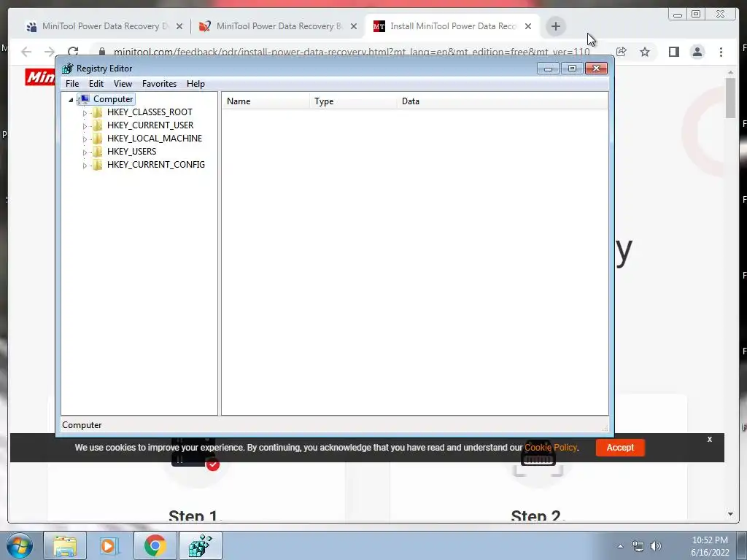The width and height of the screenshot is (747, 560).
Task: Sort by the Type column header
Action: pyautogui.click(x=353, y=101)
